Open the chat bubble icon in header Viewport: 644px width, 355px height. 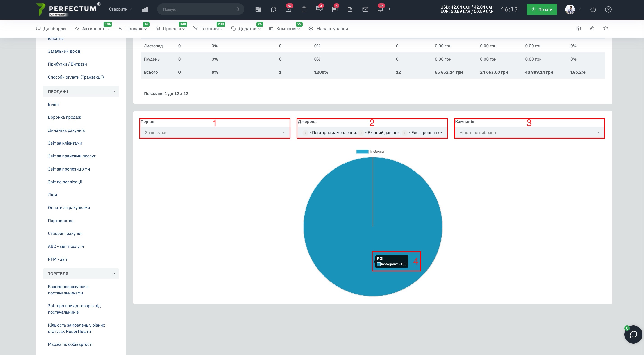273,9
